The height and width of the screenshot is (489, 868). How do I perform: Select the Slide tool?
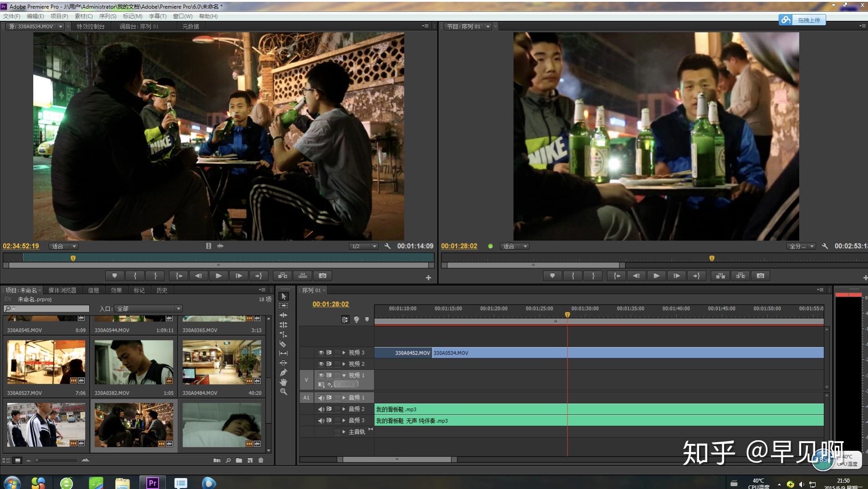[283, 363]
